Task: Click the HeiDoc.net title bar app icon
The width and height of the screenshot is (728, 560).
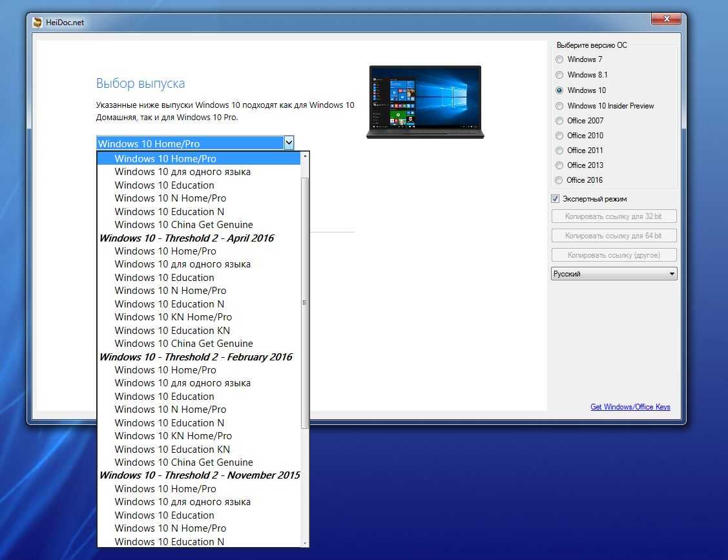Action: [38, 23]
